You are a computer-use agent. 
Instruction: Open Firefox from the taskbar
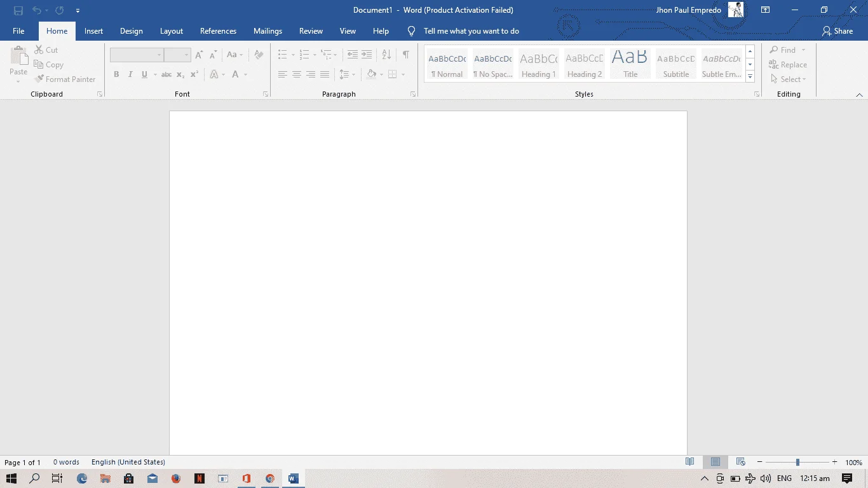pos(176,478)
